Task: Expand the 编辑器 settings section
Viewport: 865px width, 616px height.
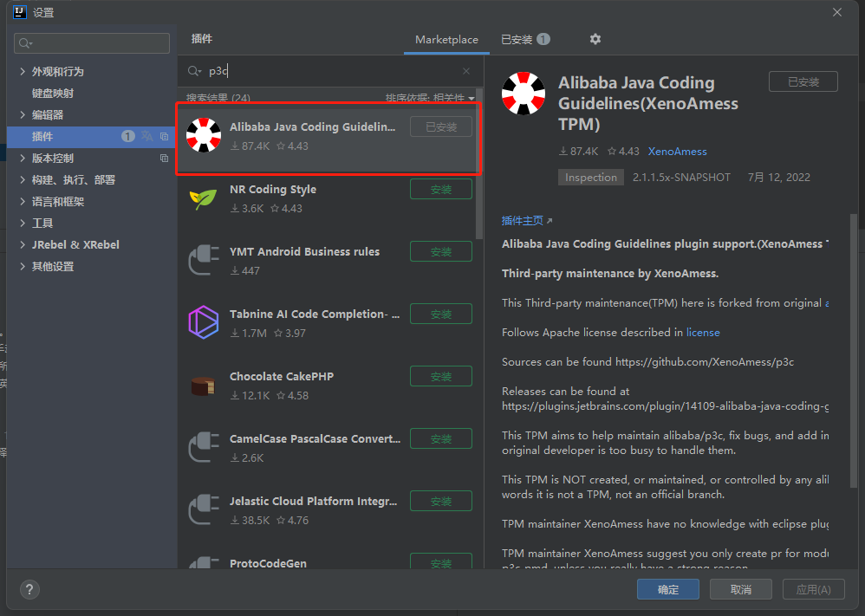Action: click(x=23, y=114)
